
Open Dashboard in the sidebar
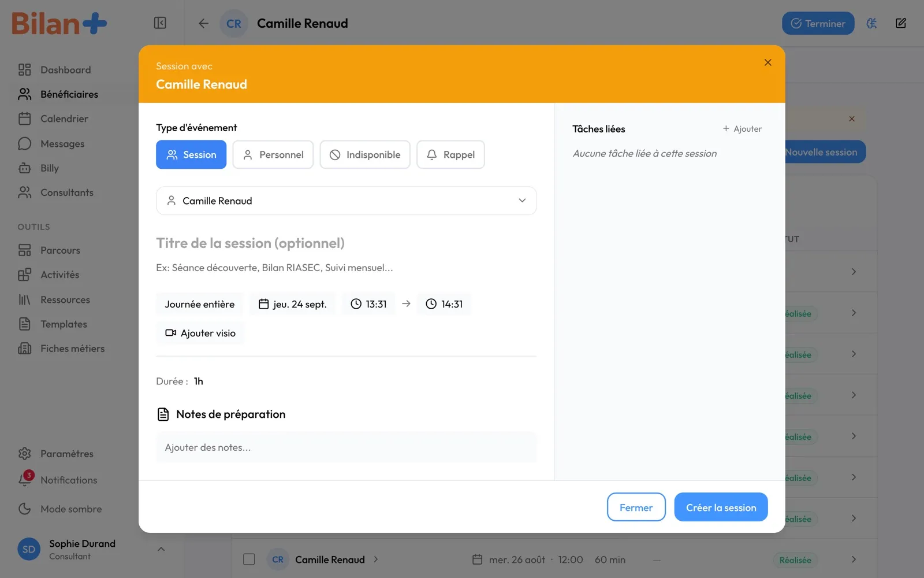click(x=66, y=70)
